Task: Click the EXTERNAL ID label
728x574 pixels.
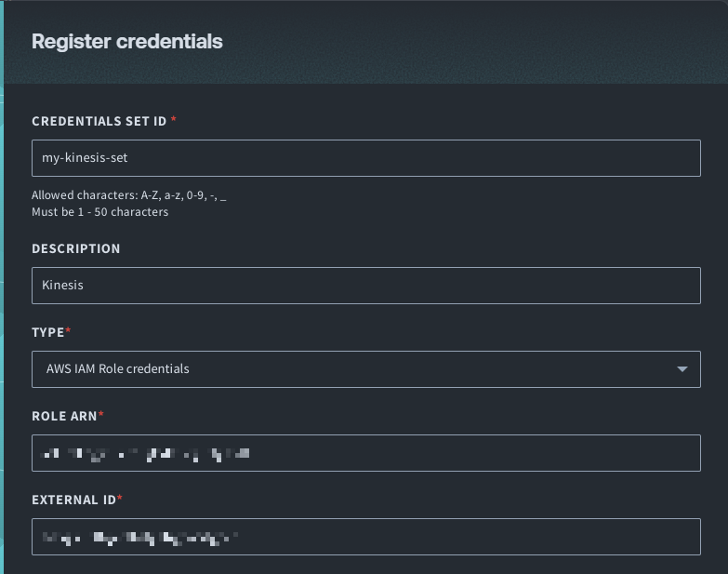Action: [73, 500]
